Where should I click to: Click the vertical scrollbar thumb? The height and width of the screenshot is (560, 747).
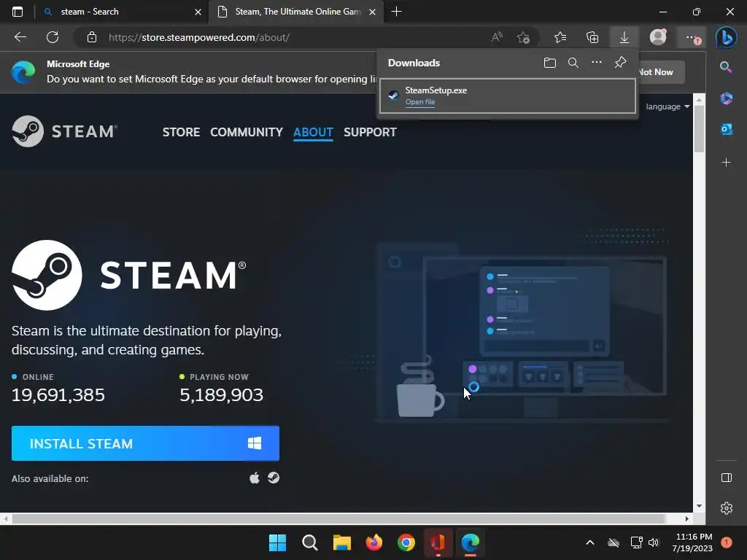click(699, 129)
